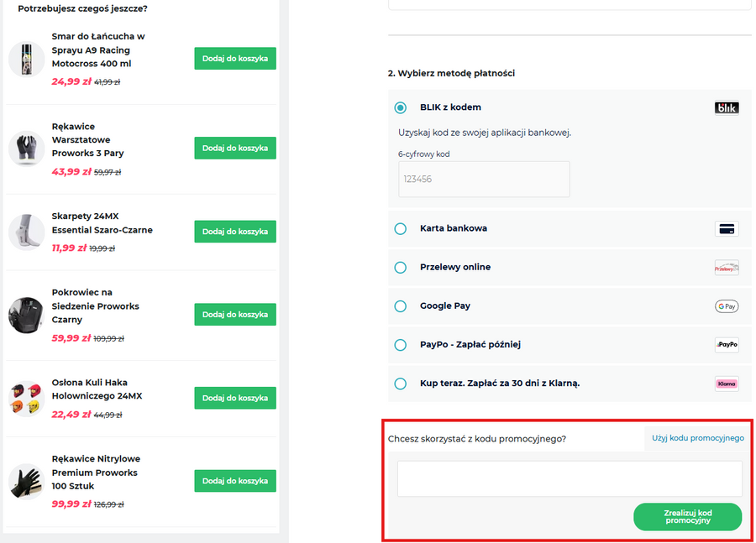
Task: Click the Klarna logo icon
Action: click(x=727, y=384)
